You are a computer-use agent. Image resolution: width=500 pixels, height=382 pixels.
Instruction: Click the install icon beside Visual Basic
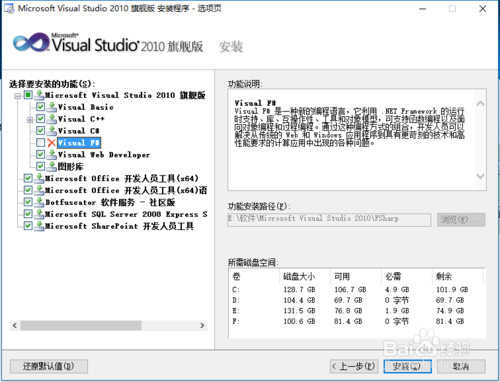coord(52,107)
